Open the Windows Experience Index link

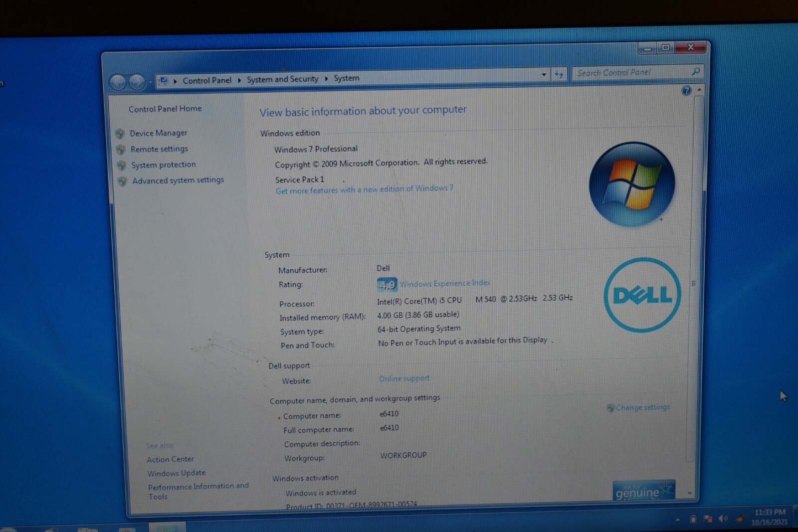[445, 283]
